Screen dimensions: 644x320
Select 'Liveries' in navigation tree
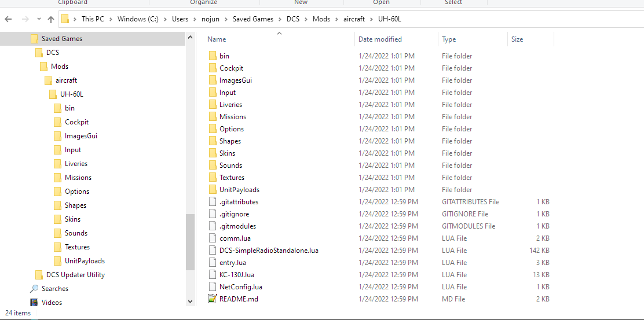tap(76, 164)
